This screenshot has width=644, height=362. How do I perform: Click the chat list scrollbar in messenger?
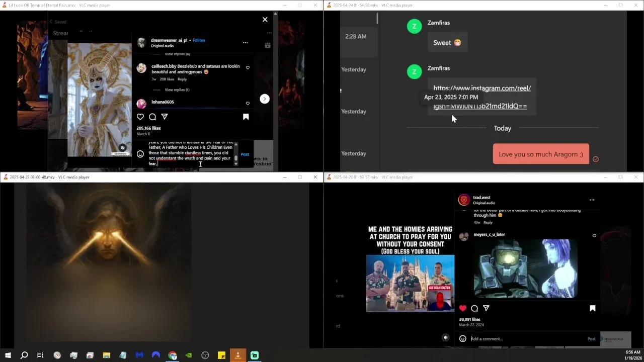[377, 19]
